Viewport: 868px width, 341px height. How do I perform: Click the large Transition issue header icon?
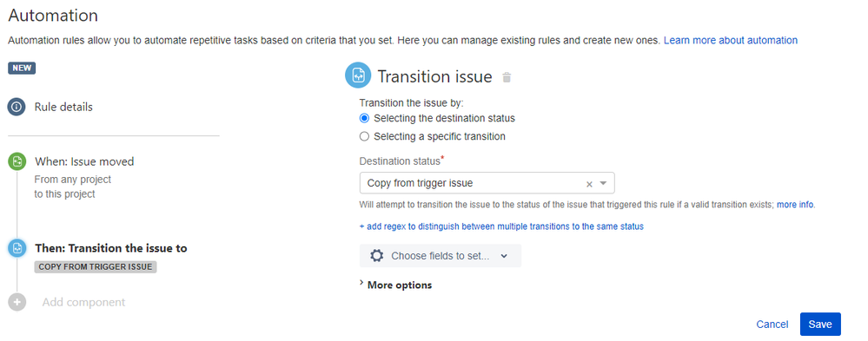[x=358, y=75]
